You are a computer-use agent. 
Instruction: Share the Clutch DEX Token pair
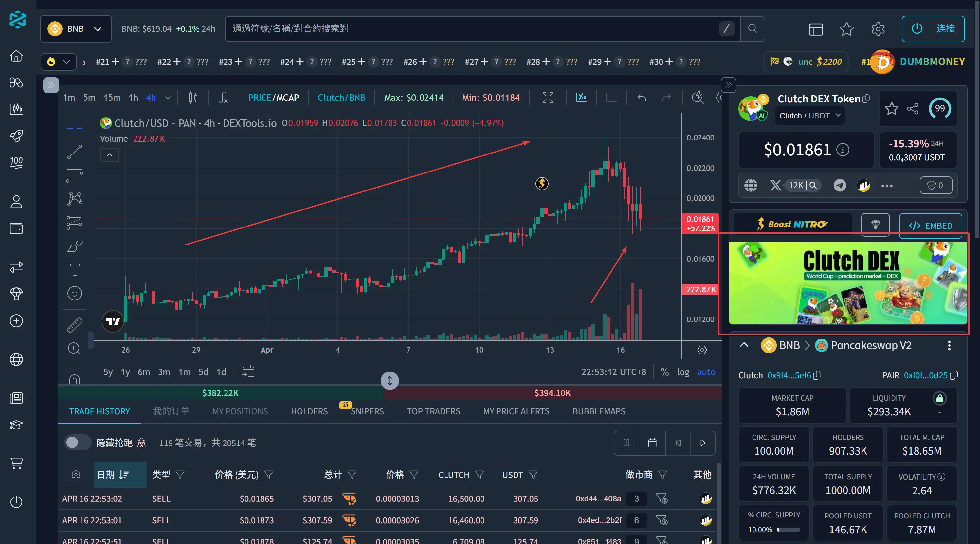click(x=912, y=109)
